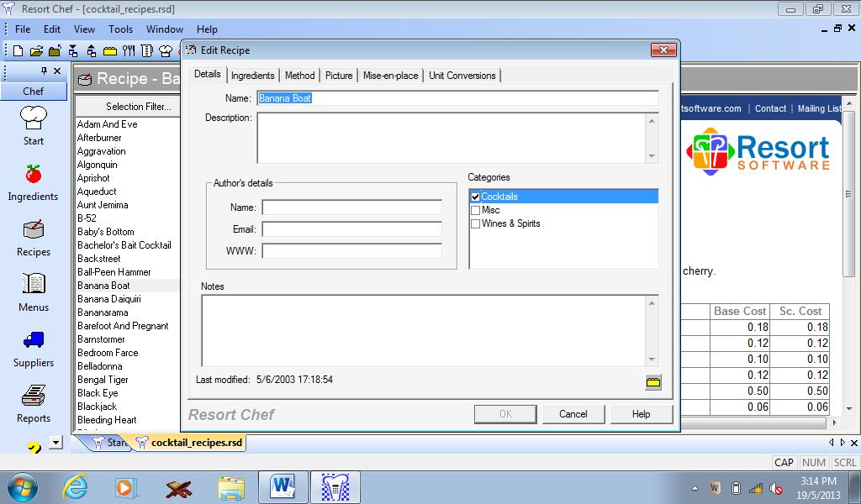Click the Notes text area
This screenshot has height=504, width=861.
pyautogui.click(x=425, y=331)
